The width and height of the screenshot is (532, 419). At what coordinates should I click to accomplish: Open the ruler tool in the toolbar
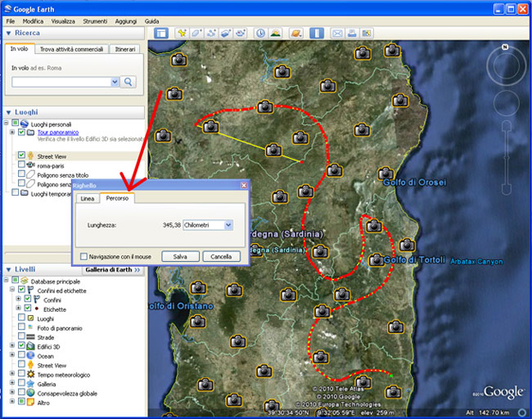pos(317,33)
